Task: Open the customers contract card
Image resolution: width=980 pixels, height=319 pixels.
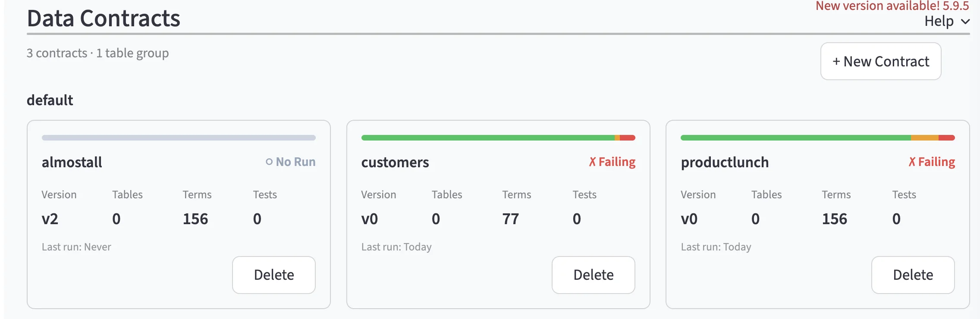Action: click(395, 163)
